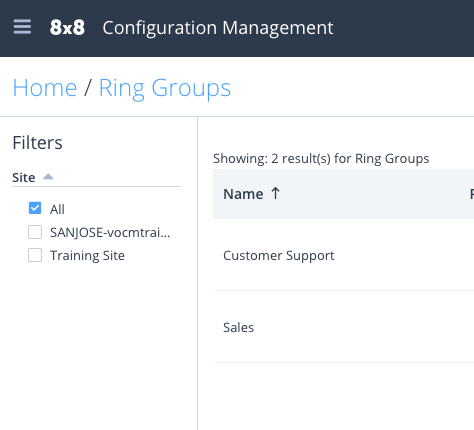This screenshot has height=430, width=474.
Task: Open the hamburger navigation menu
Action: coord(22,27)
